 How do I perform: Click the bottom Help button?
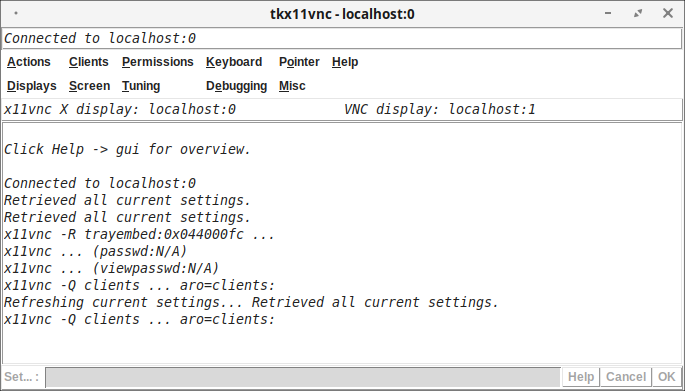581,377
